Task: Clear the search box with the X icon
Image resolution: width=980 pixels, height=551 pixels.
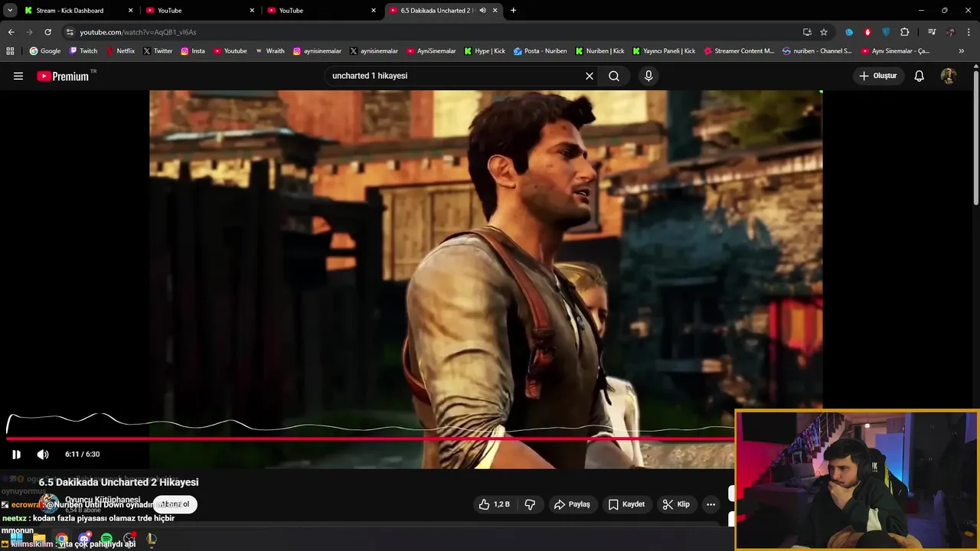Action: (590, 76)
